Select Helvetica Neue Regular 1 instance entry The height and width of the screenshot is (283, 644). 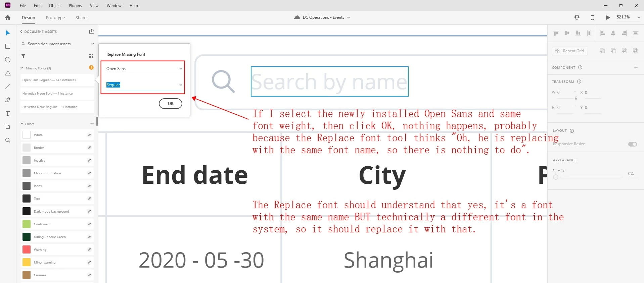[57, 107]
